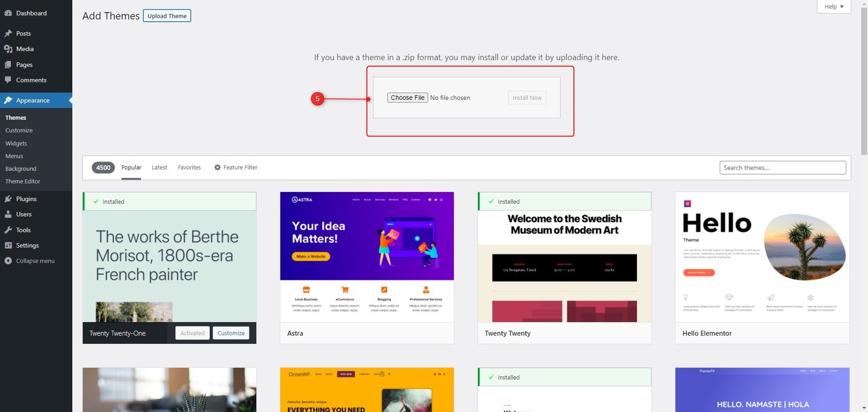This screenshot has height=412, width=868.
Task: Click the Appearance paintbrush icon
Action: pos(8,100)
